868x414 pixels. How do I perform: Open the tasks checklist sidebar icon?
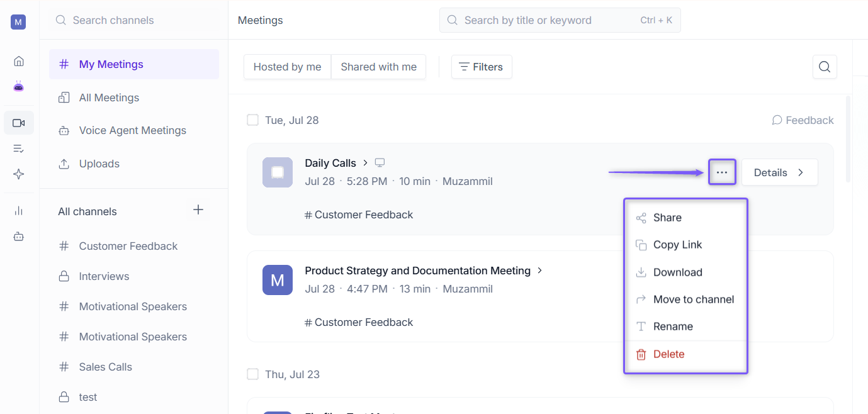point(19,148)
